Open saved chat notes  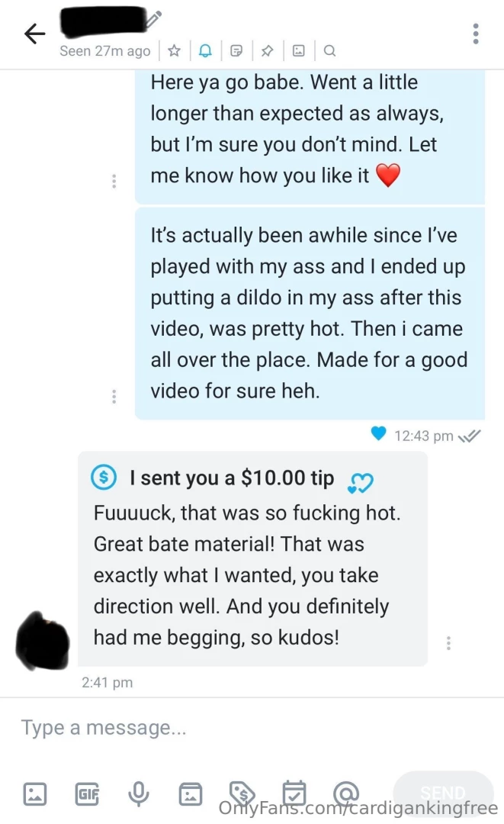click(x=235, y=50)
